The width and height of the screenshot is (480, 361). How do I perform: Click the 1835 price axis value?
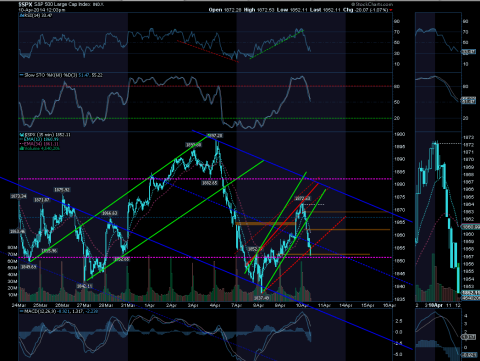400,299
